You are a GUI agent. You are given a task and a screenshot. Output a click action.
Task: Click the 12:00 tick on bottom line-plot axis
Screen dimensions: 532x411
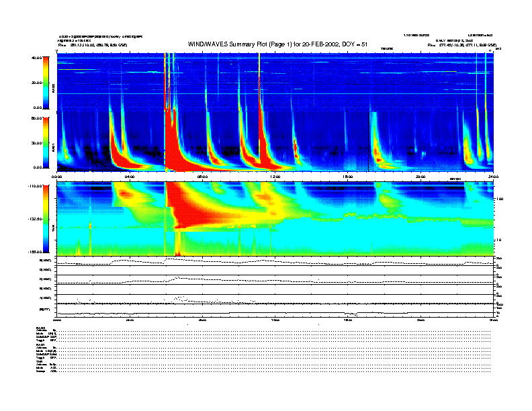pos(275,320)
